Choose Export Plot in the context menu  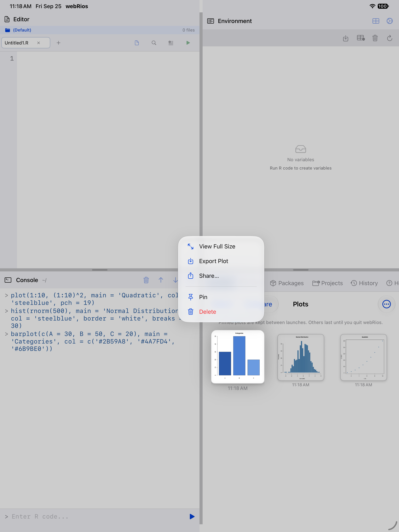221,261
